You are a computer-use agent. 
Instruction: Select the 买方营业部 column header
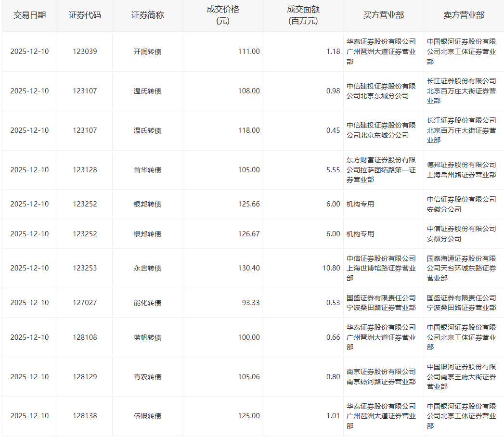(383, 15)
